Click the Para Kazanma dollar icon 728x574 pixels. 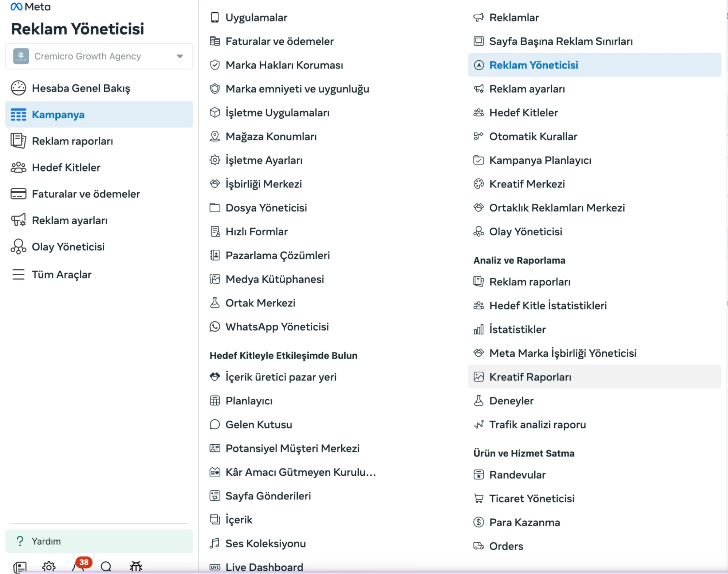[479, 522]
